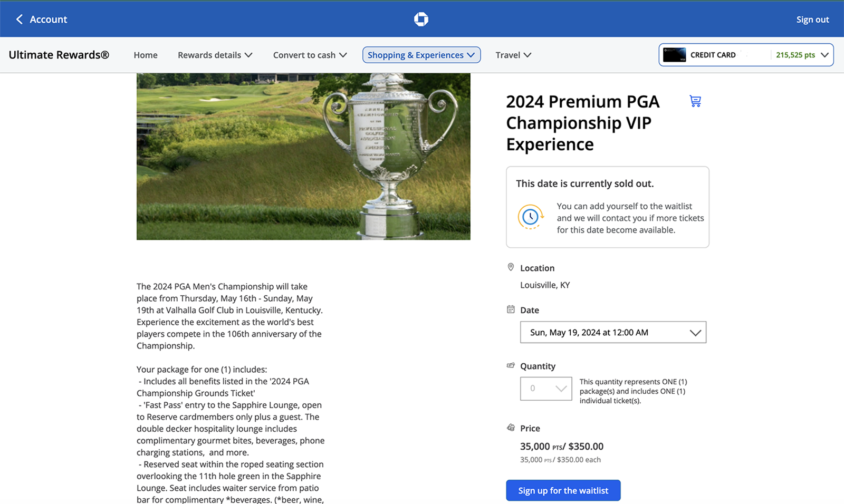Click the location pin icon
Screen dimensions: 844x504
511,267
